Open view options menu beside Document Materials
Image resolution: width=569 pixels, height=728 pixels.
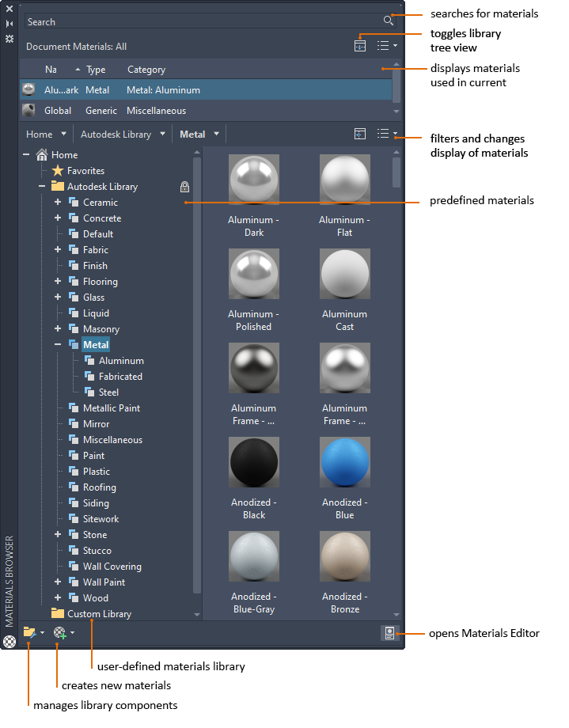(387, 46)
